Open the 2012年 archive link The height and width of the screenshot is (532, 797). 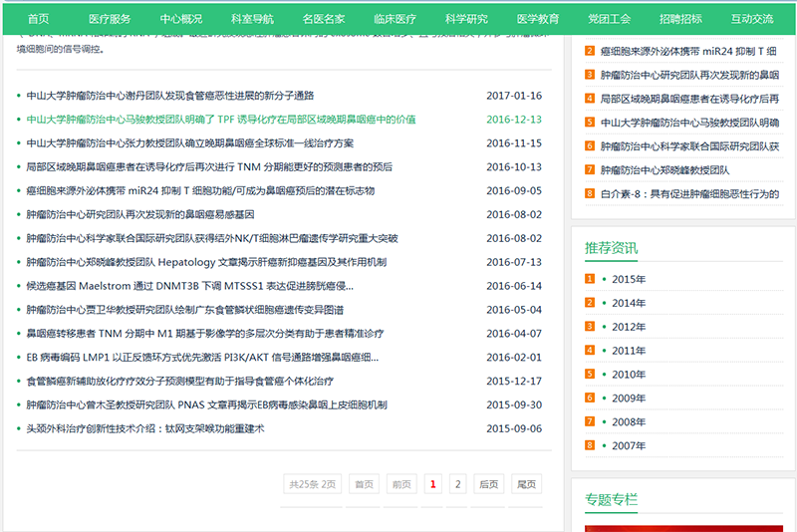(x=629, y=327)
